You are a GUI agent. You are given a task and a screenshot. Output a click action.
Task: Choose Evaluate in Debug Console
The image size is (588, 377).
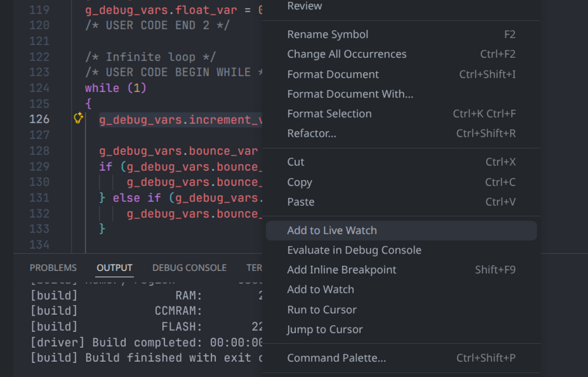[401, 250]
